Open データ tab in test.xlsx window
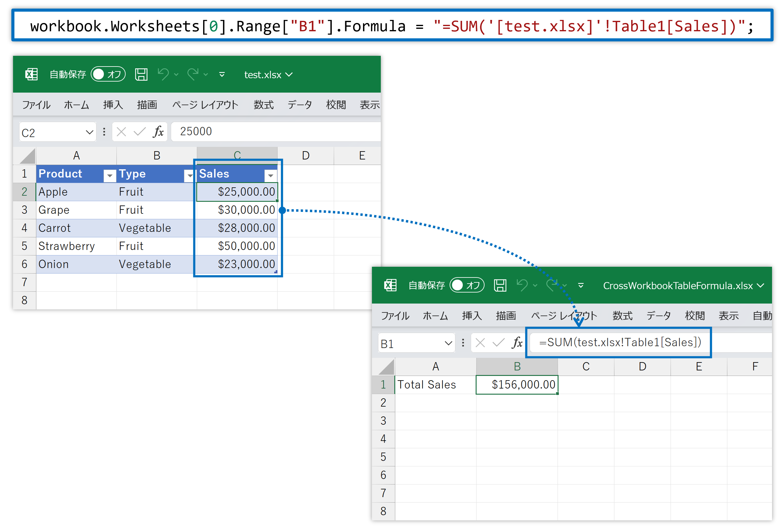Image resolution: width=784 pixels, height=532 pixels. 299,105
